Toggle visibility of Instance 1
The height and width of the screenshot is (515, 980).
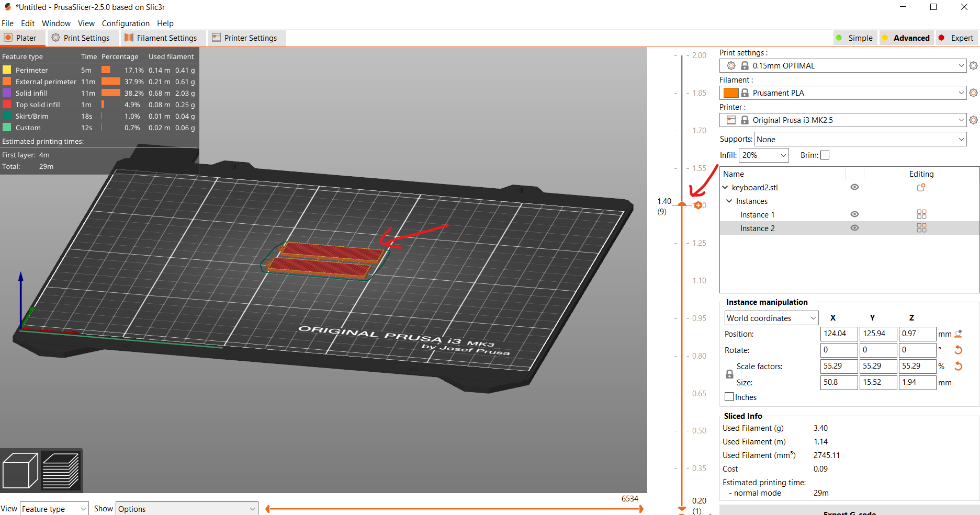click(854, 214)
